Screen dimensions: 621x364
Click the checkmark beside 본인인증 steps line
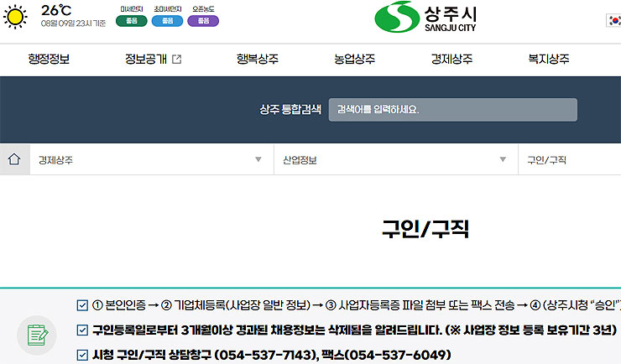[82, 305]
